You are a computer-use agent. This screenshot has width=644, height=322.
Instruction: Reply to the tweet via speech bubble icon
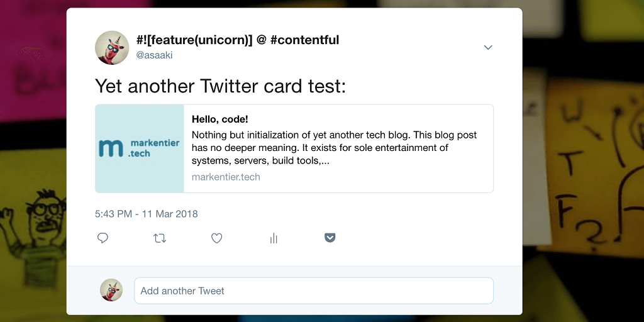(x=103, y=238)
